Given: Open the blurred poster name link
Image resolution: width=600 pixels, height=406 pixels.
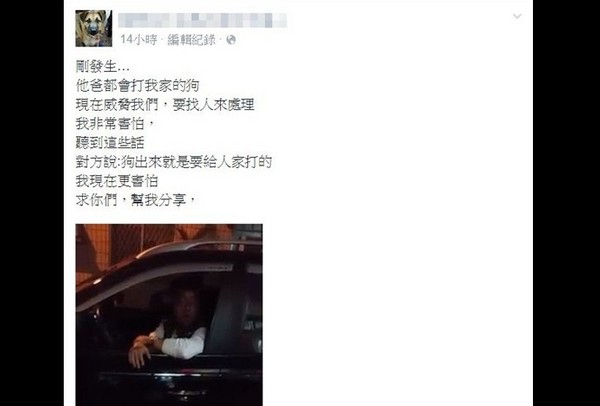Looking at the screenshot, I should pyautogui.click(x=202, y=20).
